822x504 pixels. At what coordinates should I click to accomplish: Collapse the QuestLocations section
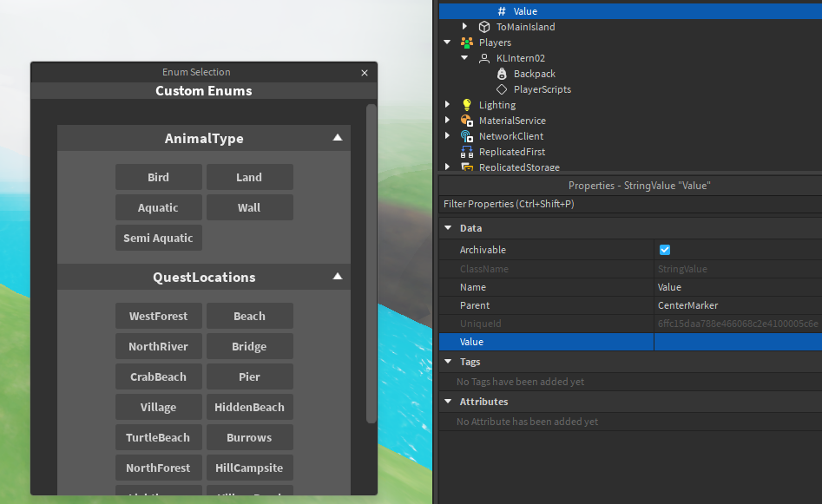(337, 277)
